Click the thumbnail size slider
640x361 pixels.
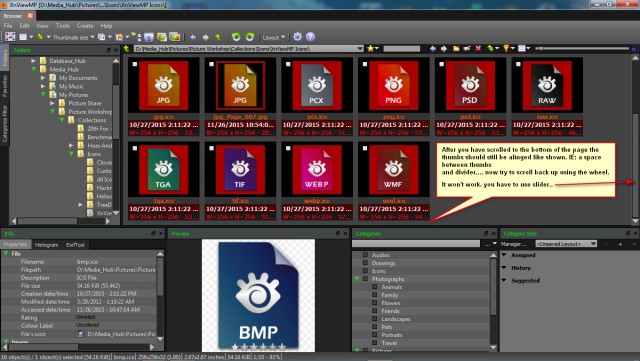[x=582, y=49]
